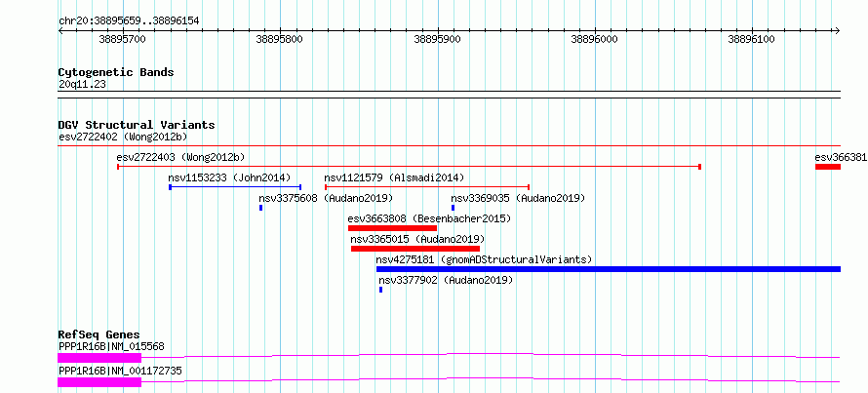Click the 38896100 ruler position label

click(752, 39)
